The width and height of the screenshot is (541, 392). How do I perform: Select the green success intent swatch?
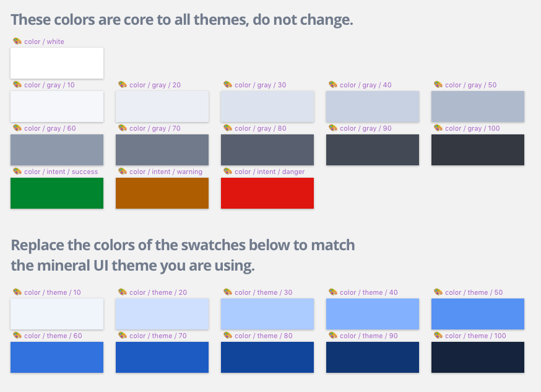[x=57, y=193]
